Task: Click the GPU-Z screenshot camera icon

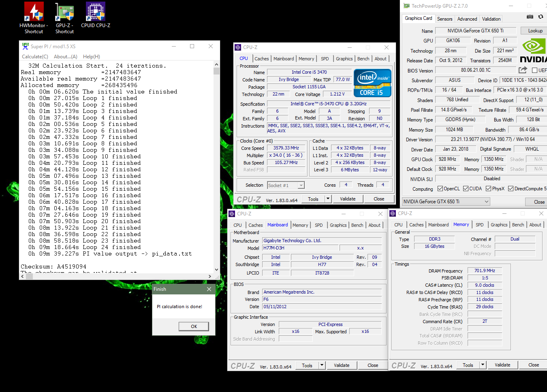Action: [x=530, y=17]
